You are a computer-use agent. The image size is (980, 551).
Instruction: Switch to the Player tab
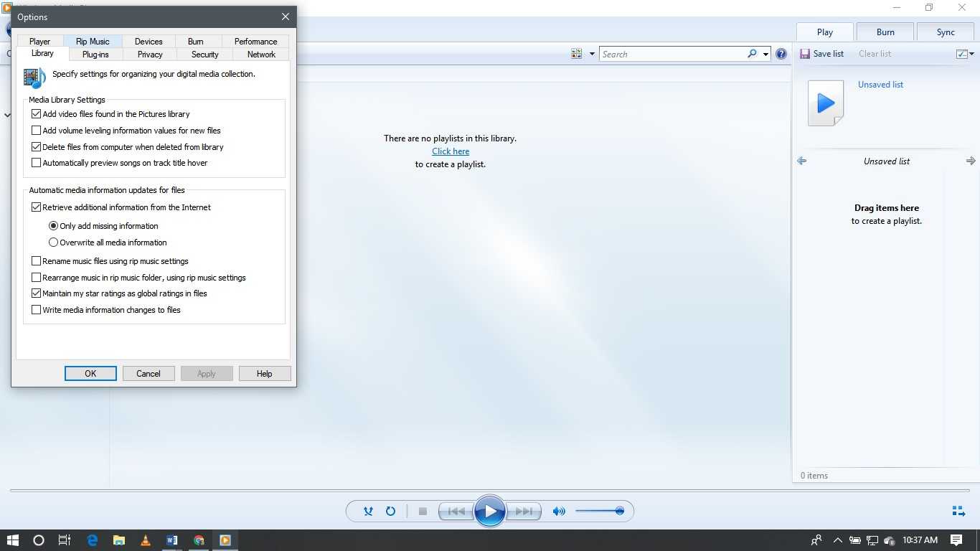pos(40,42)
